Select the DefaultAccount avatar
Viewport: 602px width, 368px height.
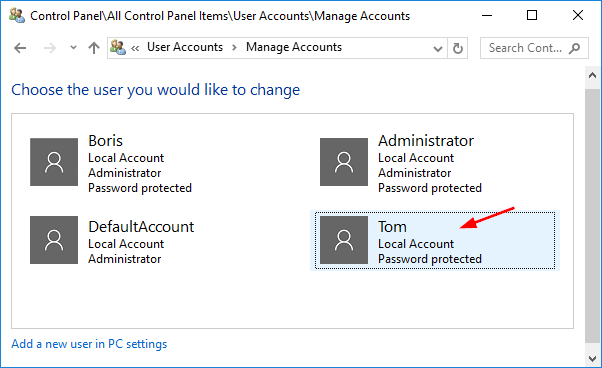(54, 240)
